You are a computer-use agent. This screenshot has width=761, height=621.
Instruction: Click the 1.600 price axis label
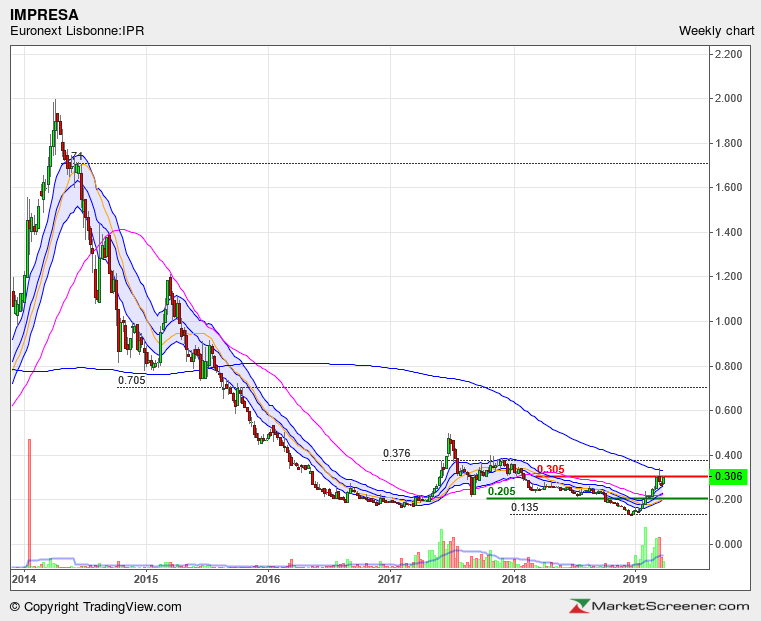tap(728, 187)
